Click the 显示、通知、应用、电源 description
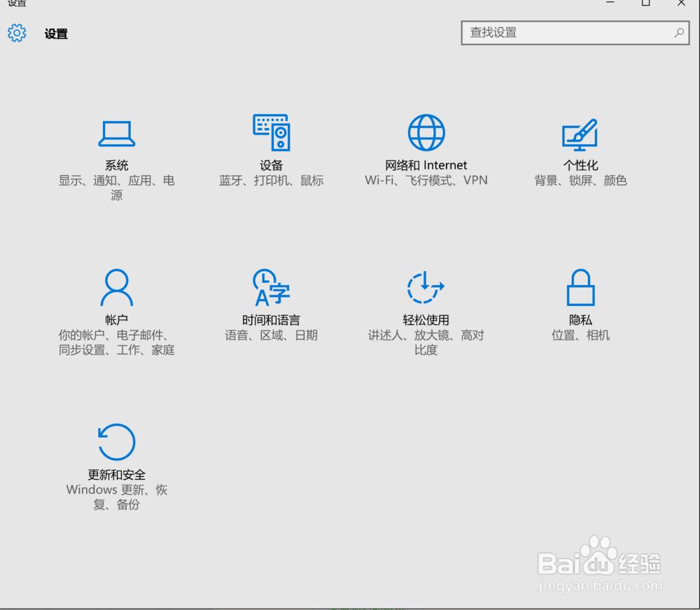Image resolution: width=700 pixels, height=610 pixels. 116,188
